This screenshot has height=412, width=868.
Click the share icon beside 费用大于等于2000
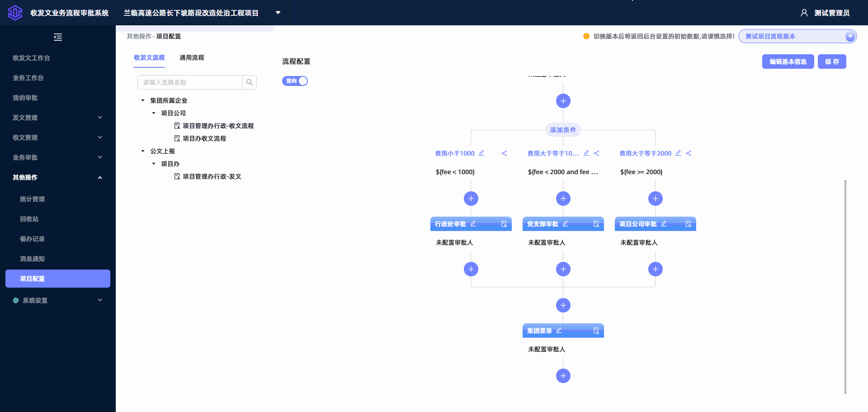[689, 153]
